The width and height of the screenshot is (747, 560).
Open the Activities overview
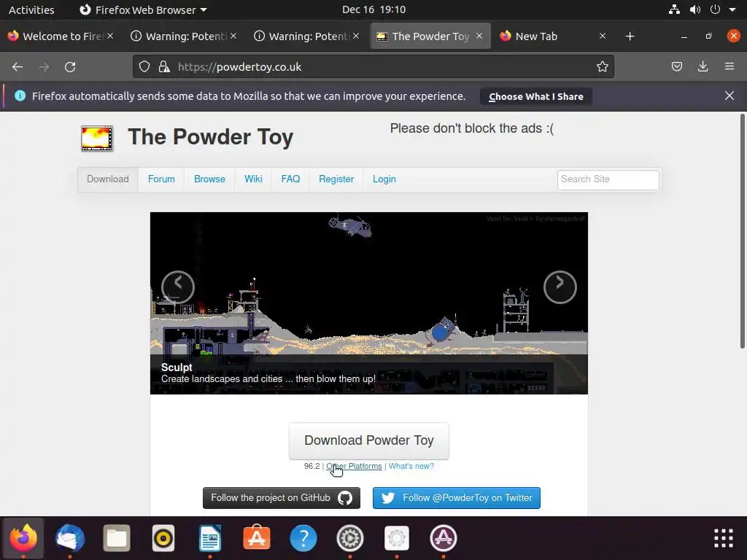pyautogui.click(x=31, y=9)
